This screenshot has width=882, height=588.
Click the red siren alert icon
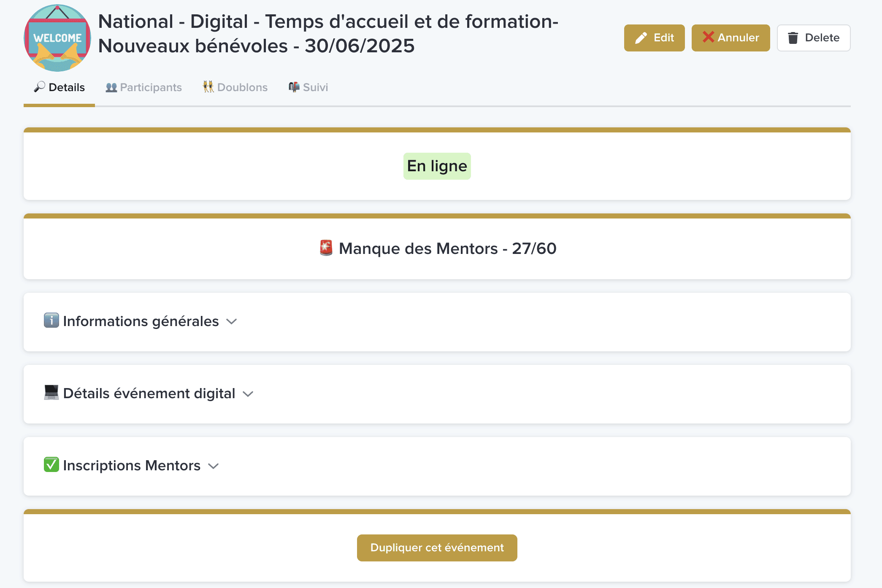coord(326,248)
